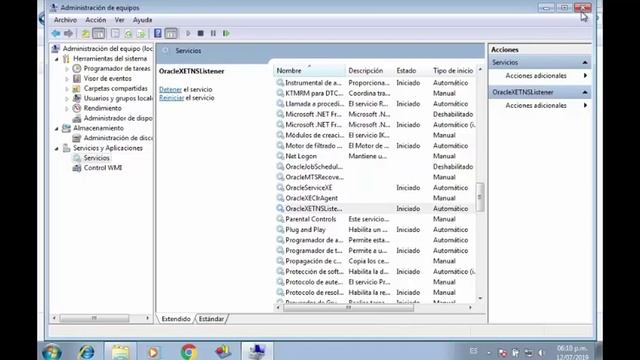Open Google Chrome from the taskbar

click(x=189, y=352)
